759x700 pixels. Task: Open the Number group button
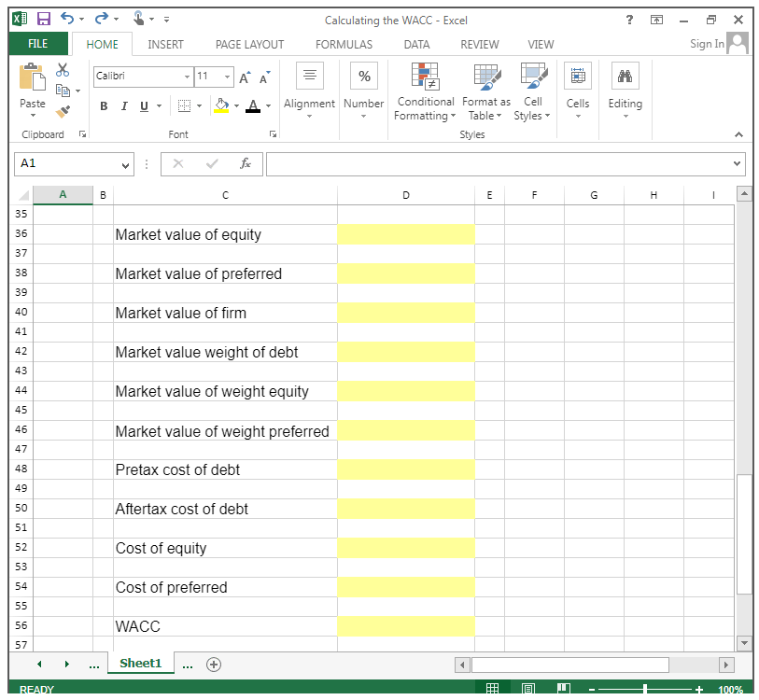(x=363, y=91)
